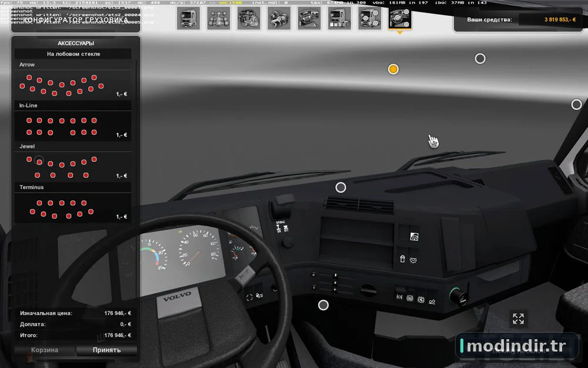Toggle fullscreen view with the expand arrows icon
The height and width of the screenshot is (368, 588).
(518, 319)
